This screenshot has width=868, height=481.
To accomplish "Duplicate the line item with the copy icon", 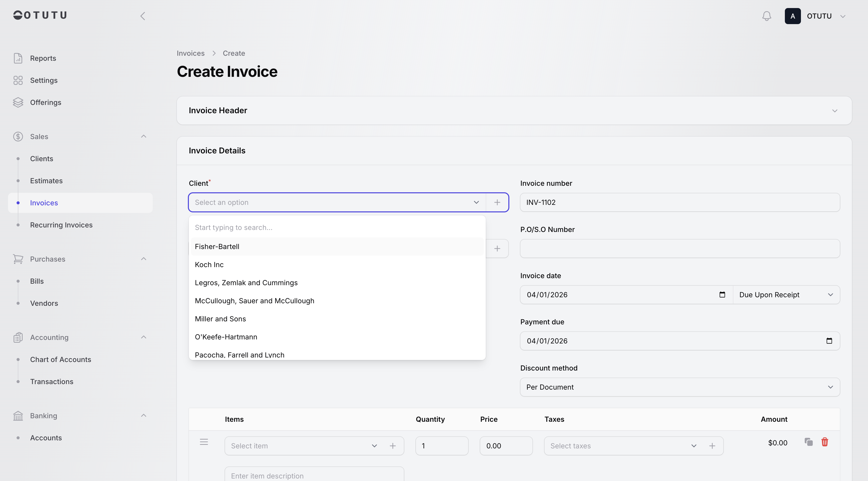I will point(808,442).
